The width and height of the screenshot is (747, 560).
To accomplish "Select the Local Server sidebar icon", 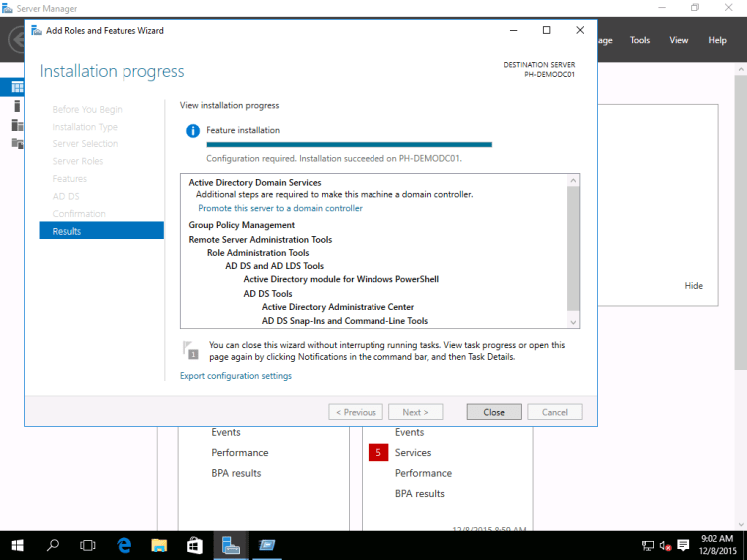I will pyautogui.click(x=16, y=106).
